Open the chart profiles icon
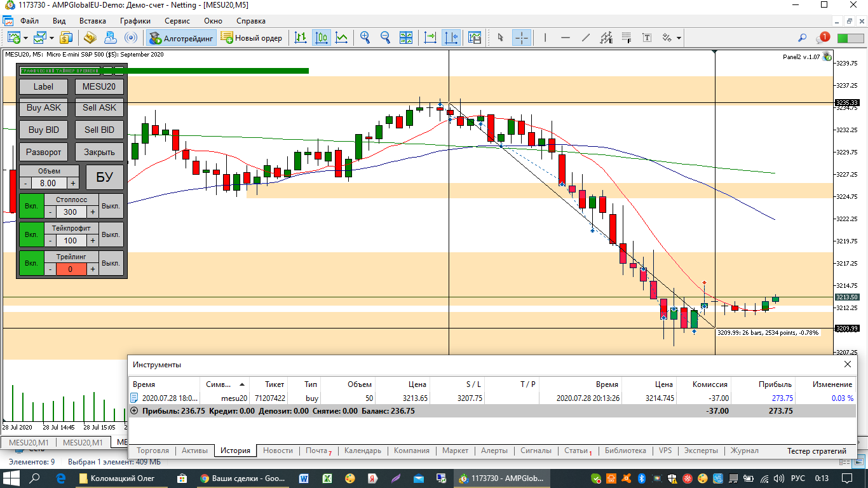This screenshot has width=868, height=488. tap(41, 37)
